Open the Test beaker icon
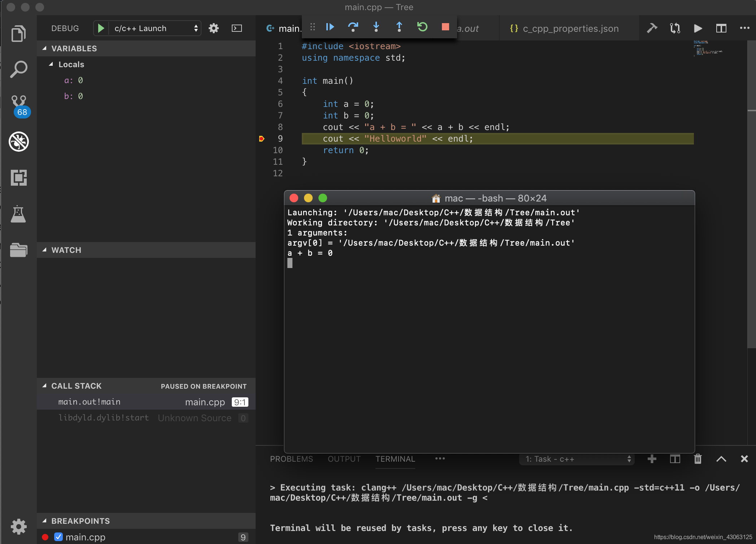Image resolution: width=756 pixels, height=544 pixels. (18, 214)
